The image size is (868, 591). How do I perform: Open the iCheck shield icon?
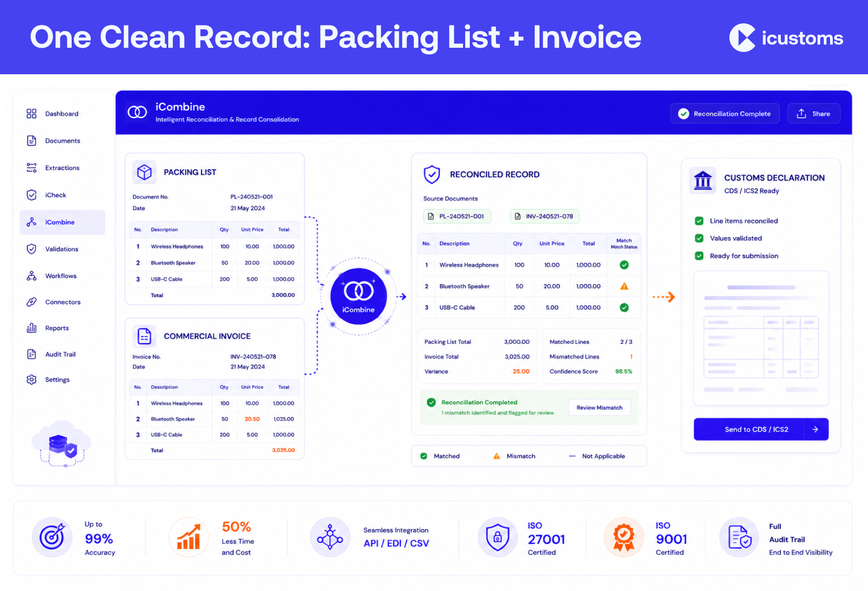point(32,195)
